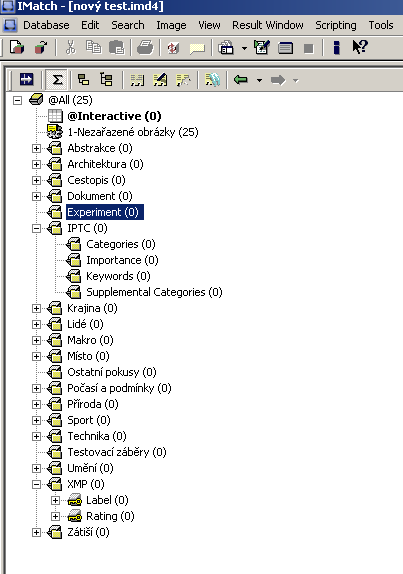The image size is (403, 574).
Task: Click the context help arrow-question icon
Action: pyautogui.click(x=359, y=47)
